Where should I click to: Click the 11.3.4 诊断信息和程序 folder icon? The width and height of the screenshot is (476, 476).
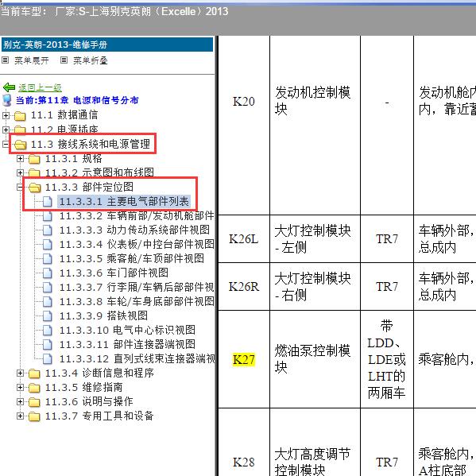[34, 373]
